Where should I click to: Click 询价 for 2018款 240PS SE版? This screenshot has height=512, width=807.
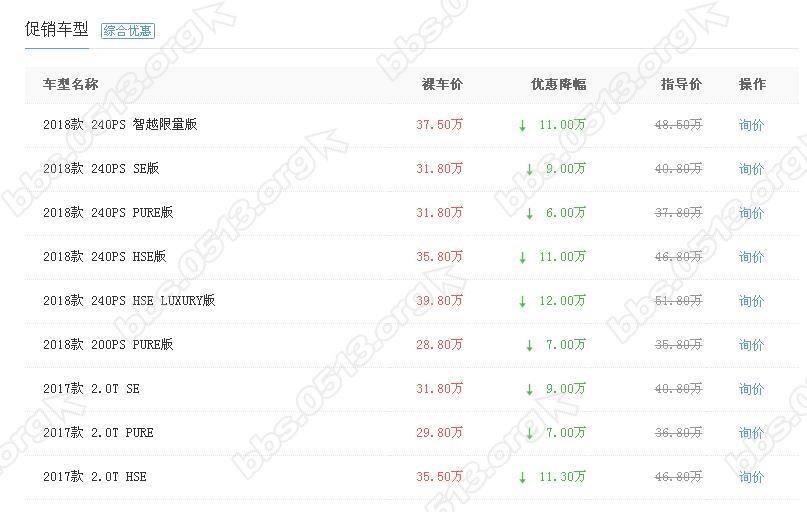(x=751, y=169)
